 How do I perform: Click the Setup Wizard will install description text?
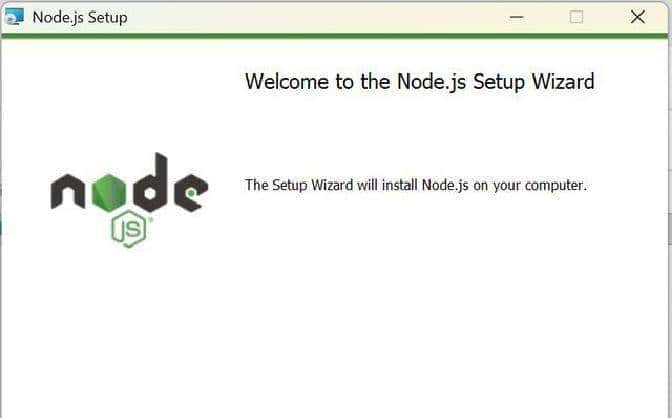point(416,185)
